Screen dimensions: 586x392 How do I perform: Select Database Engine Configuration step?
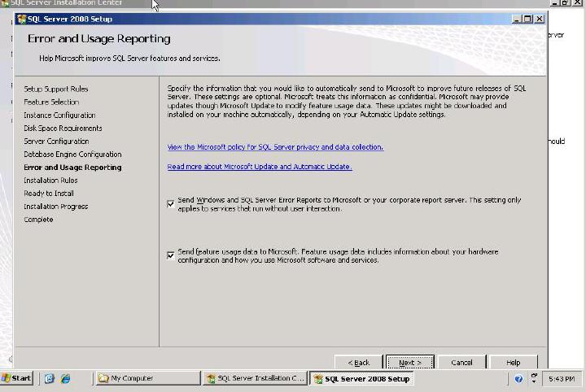(72, 155)
